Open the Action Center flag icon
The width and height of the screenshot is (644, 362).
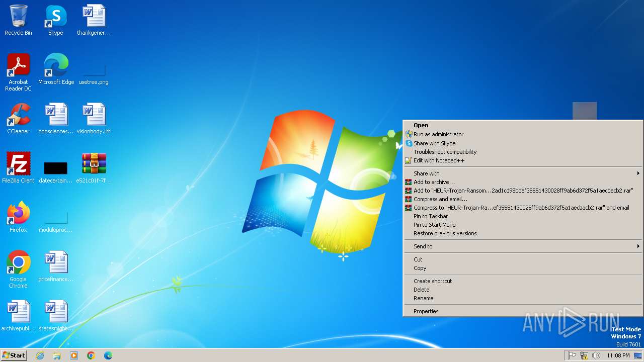click(572, 355)
